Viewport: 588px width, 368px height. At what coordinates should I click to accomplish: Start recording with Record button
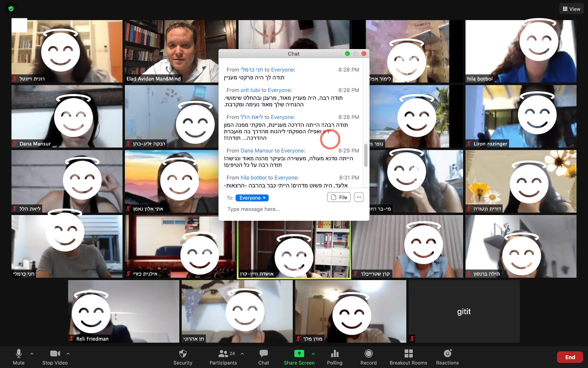pyautogui.click(x=368, y=357)
